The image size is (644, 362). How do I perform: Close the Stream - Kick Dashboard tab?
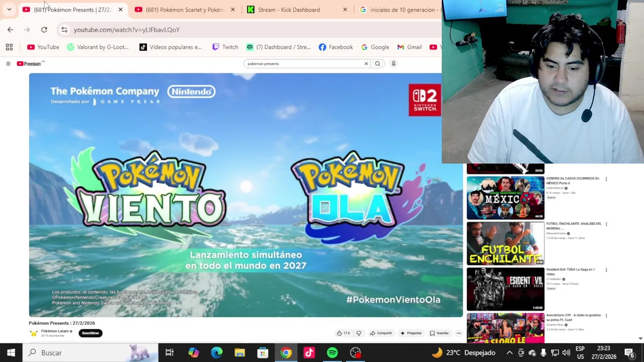[345, 10]
